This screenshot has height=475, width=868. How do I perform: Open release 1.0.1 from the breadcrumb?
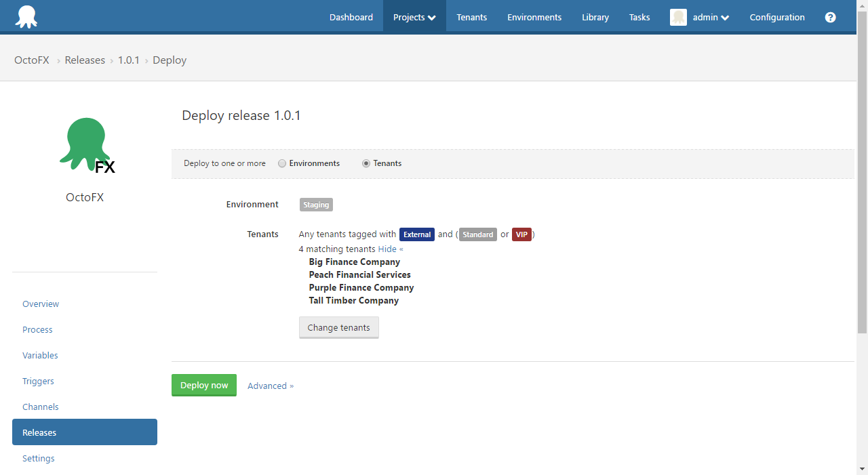pos(129,60)
